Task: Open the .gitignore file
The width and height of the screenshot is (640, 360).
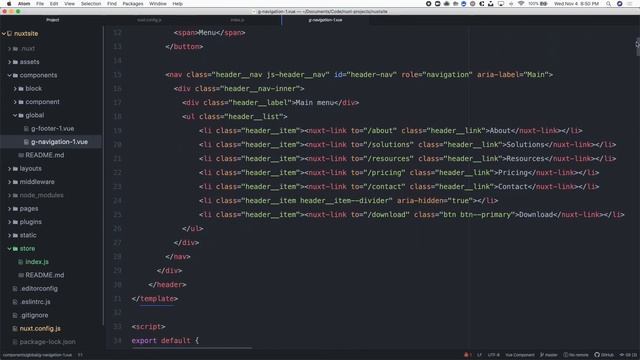Action: click(x=34, y=315)
